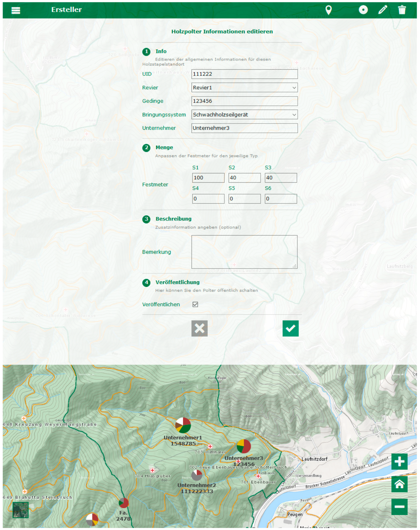Select the location pin tool
The width and height of the screenshot is (420, 530).
[328, 10]
